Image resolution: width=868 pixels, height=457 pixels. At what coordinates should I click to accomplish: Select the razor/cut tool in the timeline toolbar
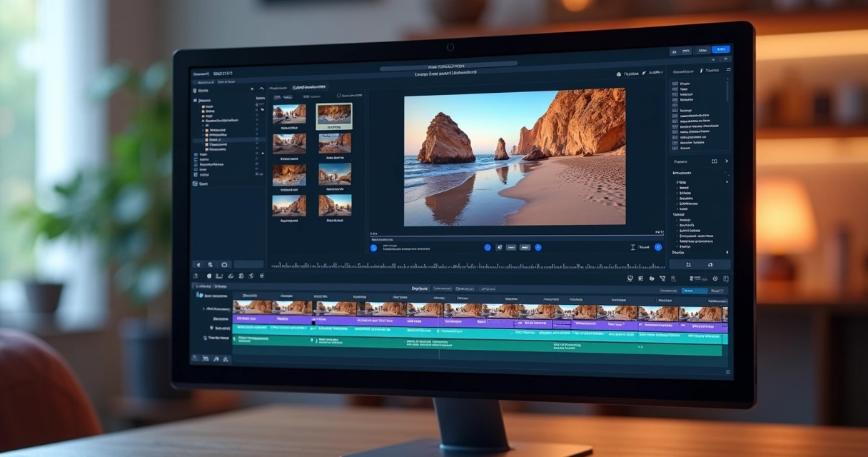[x=211, y=264]
